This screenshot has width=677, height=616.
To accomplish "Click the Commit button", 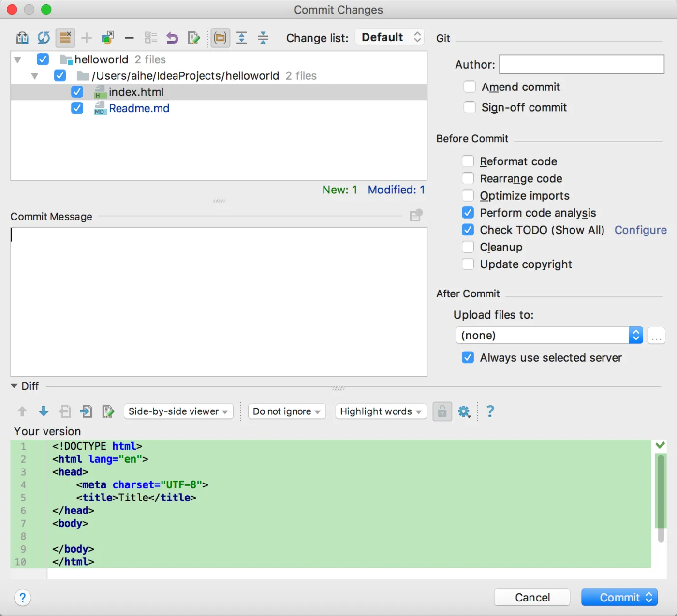I will 619,598.
